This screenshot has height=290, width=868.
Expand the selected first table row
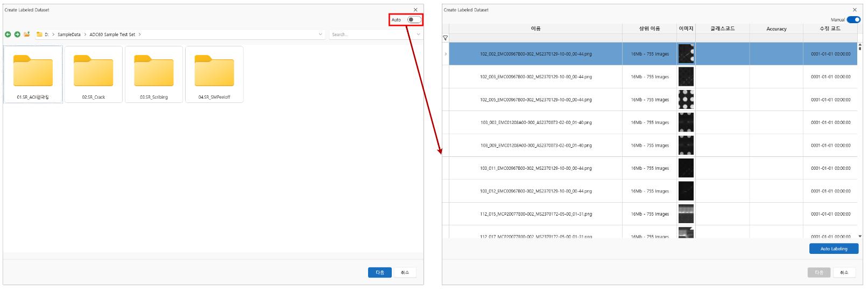(445, 54)
